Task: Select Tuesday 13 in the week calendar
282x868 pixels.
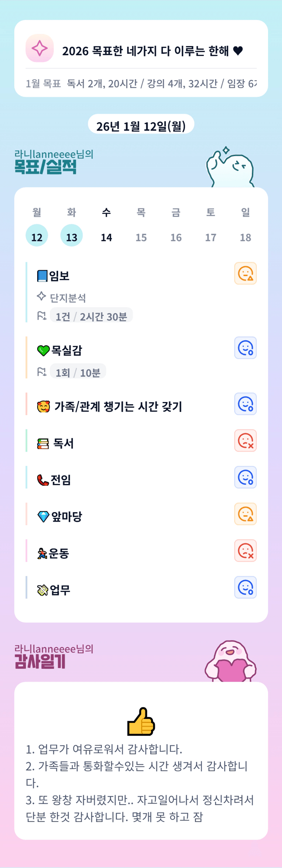Action: (72, 236)
